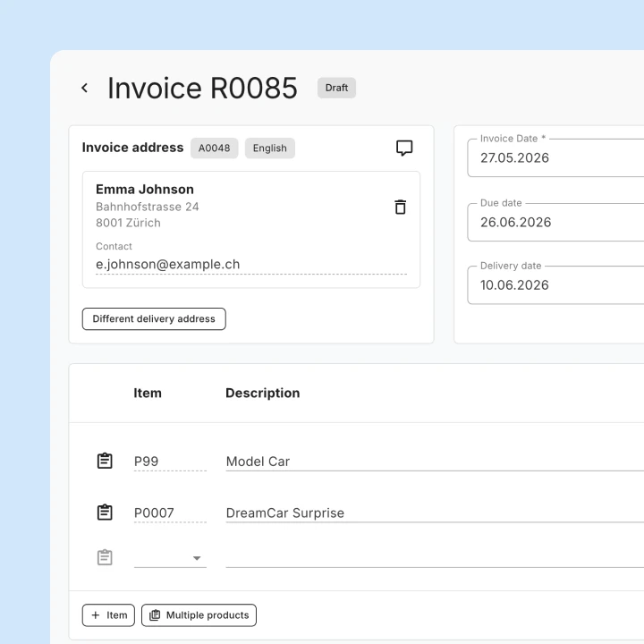Click the Item column header
Screen dimensions: 644x644
pos(148,393)
